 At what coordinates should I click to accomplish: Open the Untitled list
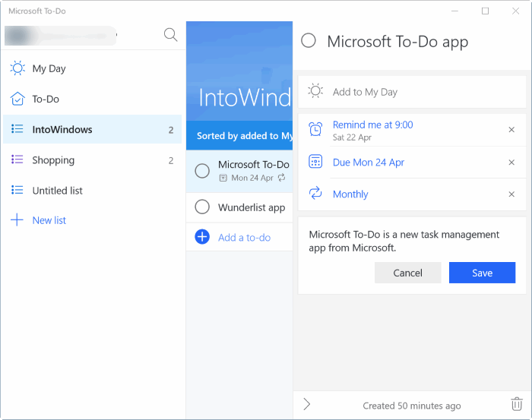click(x=92, y=191)
